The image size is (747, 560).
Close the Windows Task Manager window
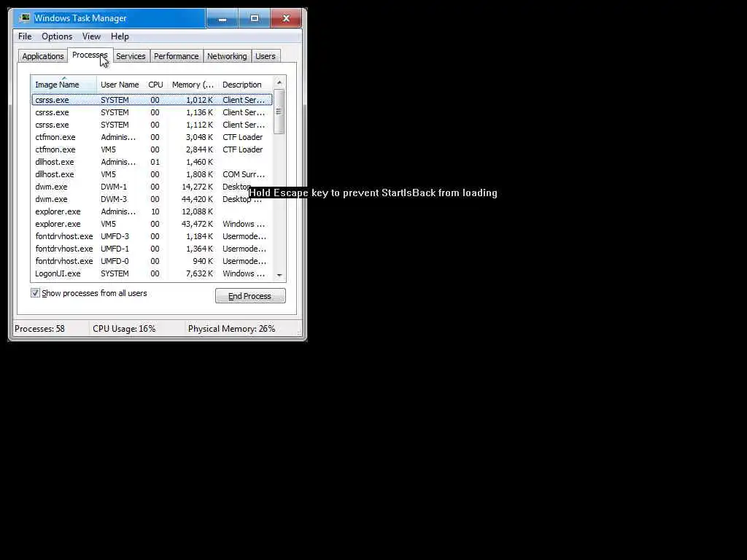point(286,18)
